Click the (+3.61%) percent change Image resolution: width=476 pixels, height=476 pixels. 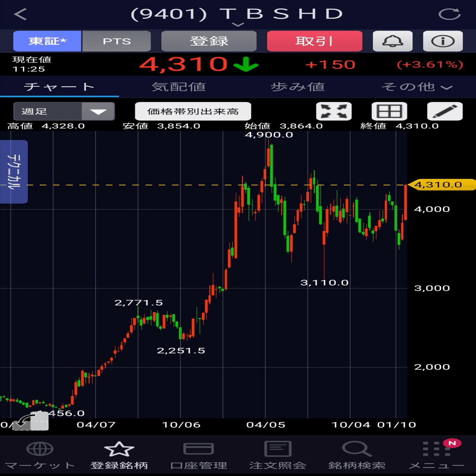(430, 65)
